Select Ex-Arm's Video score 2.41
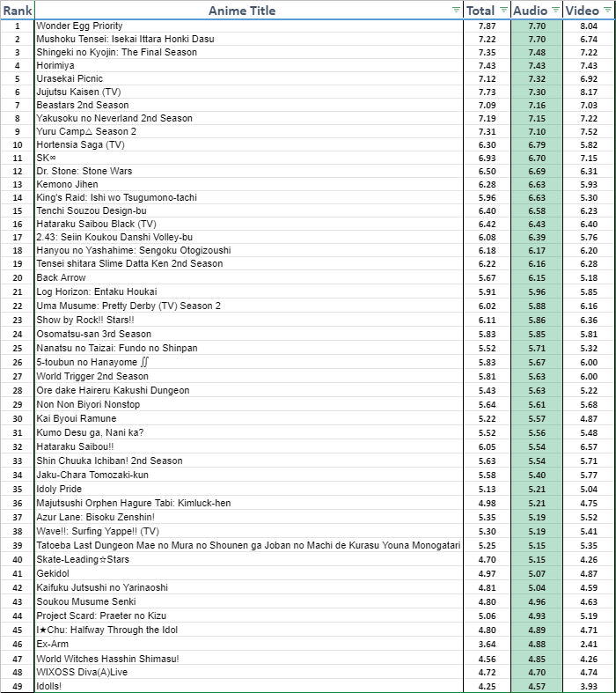This screenshot has width=616, height=693. tap(590, 645)
